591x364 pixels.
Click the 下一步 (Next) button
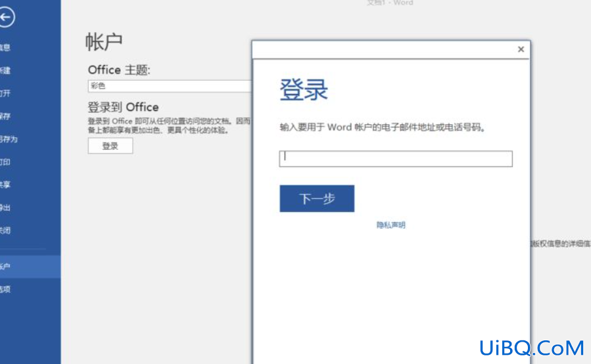(x=317, y=198)
